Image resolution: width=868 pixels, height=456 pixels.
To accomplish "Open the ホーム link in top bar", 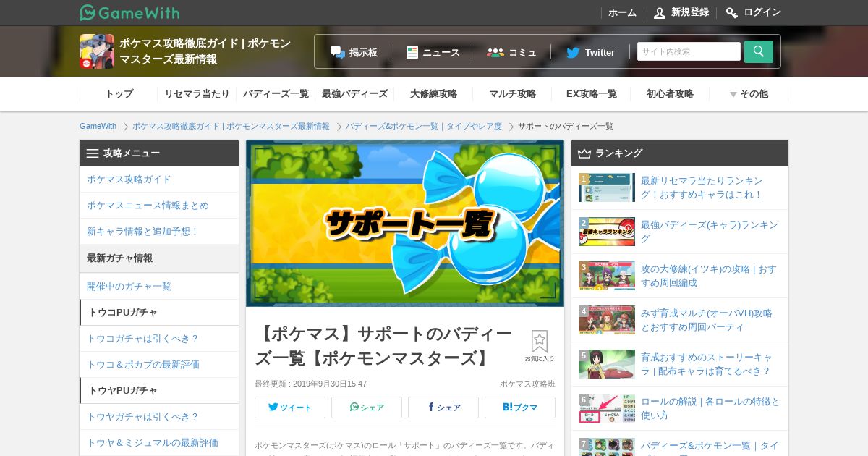I will [x=622, y=12].
